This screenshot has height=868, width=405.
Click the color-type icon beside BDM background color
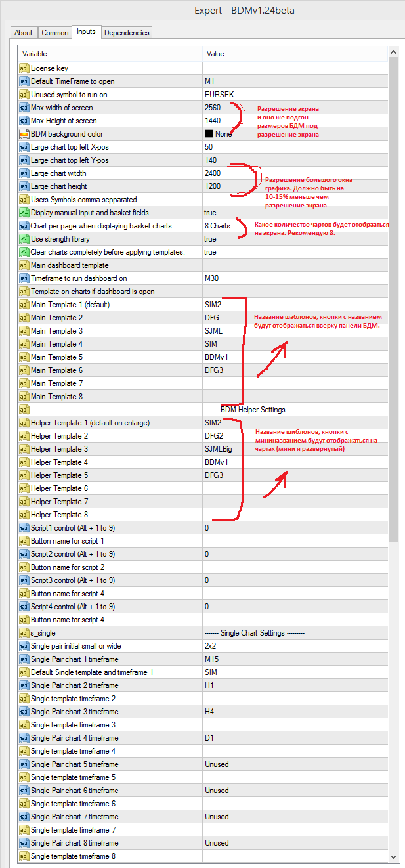tap(24, 134)
